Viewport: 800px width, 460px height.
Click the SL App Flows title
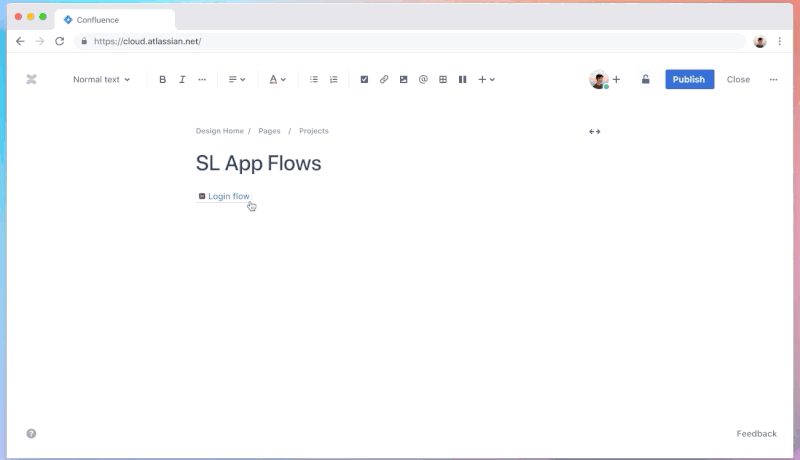(259, 163)
